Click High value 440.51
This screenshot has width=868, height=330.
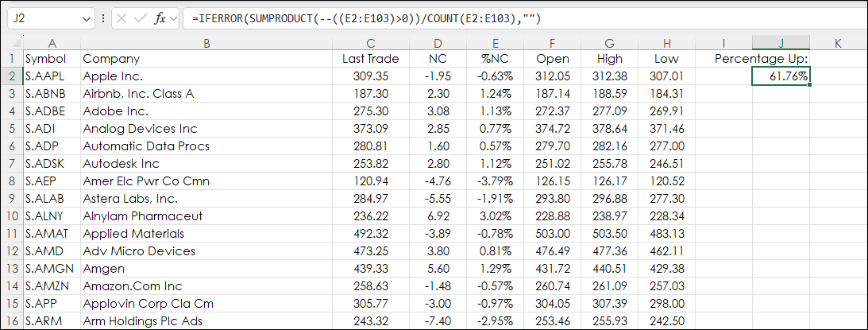coord(609,269)
